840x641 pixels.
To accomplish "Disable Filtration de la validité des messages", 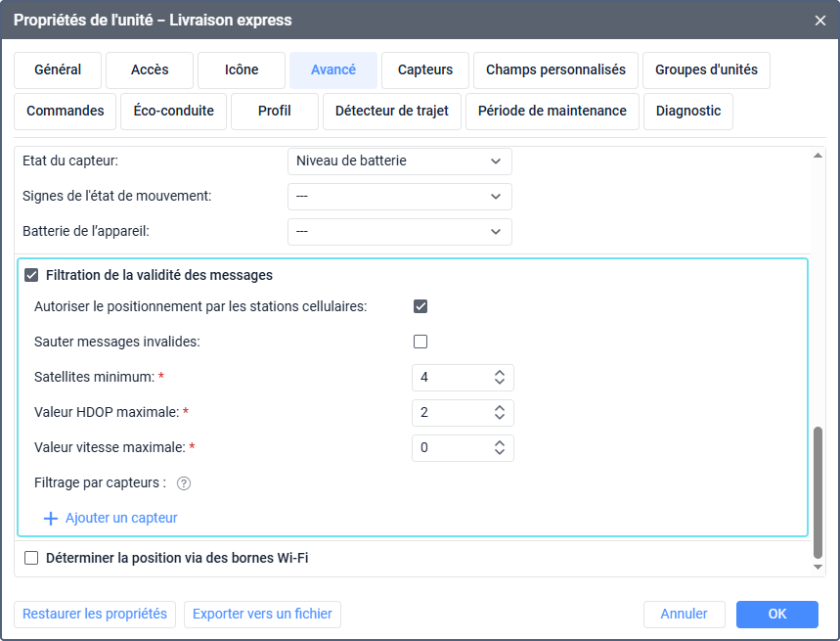I will [x=31, y=275].
